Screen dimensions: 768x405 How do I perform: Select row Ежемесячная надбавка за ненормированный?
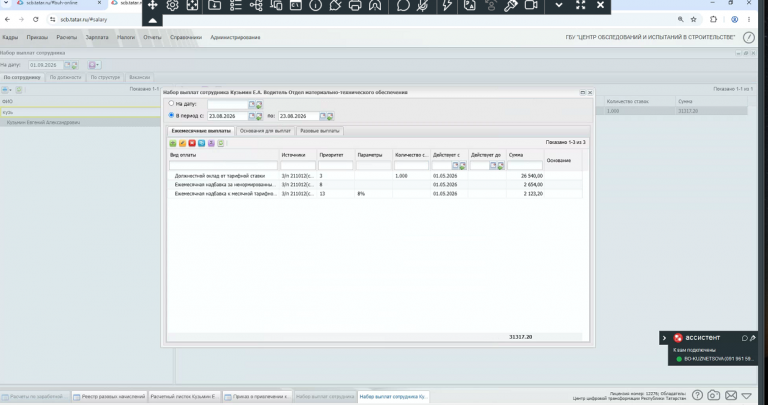[x=375, y=185]
